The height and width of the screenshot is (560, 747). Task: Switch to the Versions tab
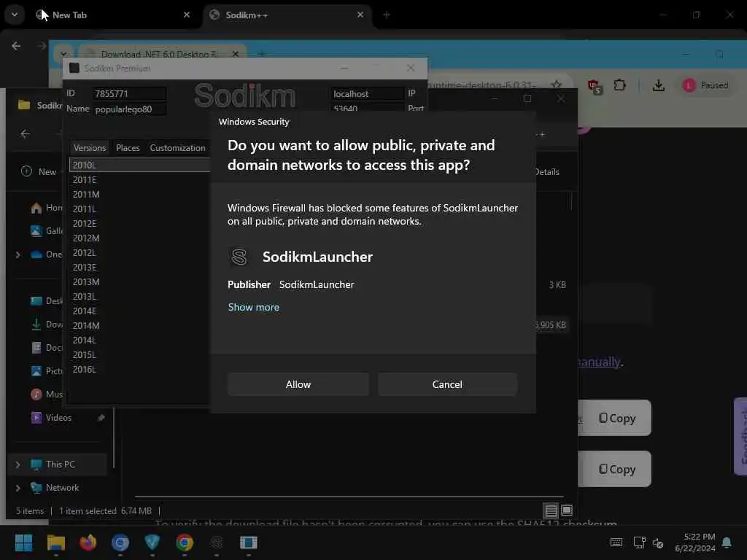pyautogui.click(x=90, y=147)
